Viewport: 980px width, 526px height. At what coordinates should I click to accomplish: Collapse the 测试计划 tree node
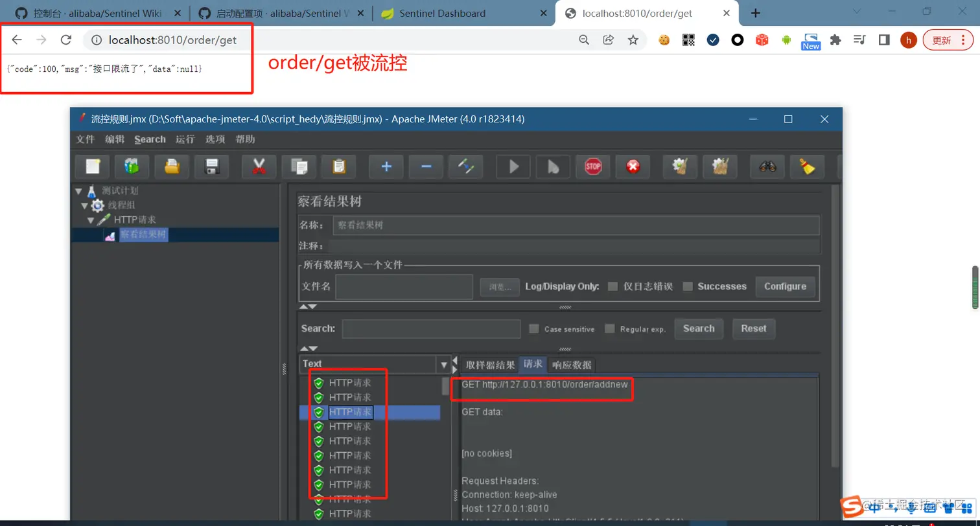tap(78, 191)
